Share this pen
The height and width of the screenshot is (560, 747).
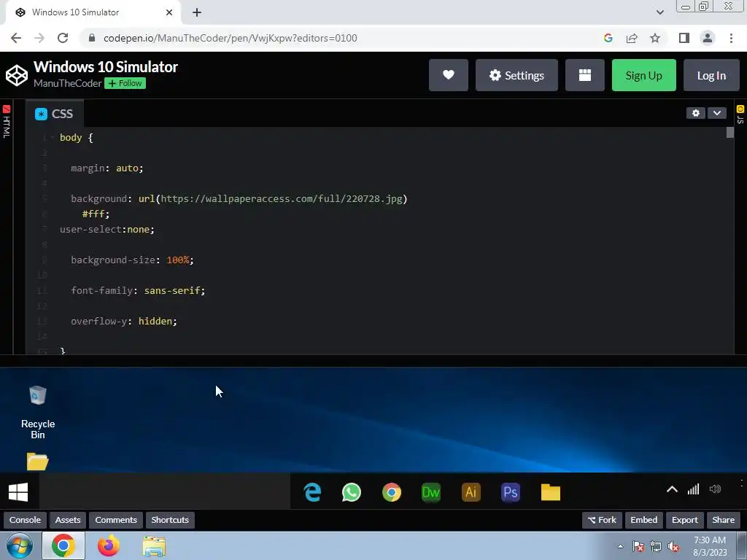point(723,520)
